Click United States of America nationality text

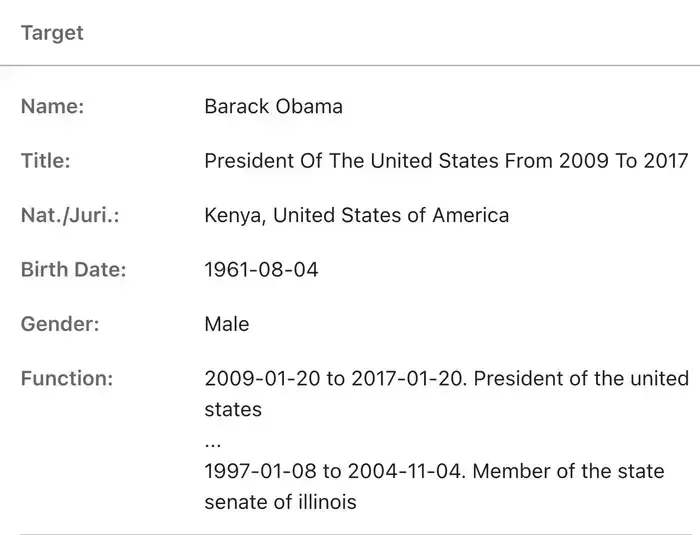[x=391, y=215]
